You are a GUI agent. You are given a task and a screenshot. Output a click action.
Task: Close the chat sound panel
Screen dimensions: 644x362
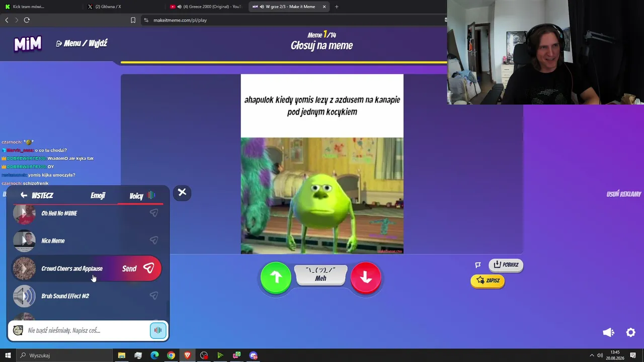(182, 193)
